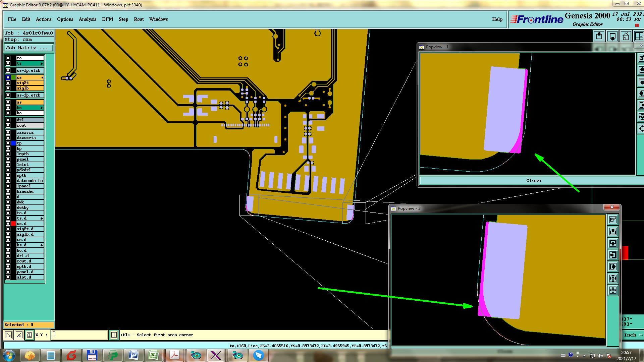Toggle checkbox for layer xzszvia
Screen dimensions: 644x362
8,132
